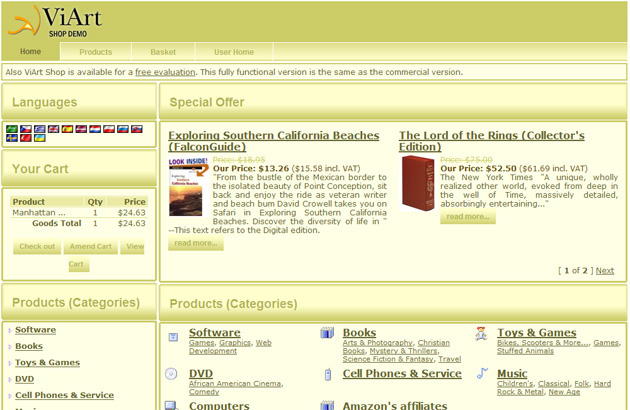Open Toys & Games in left sidebar list
The width and height of the screenshot is (630, 410).
click(47, 363)
